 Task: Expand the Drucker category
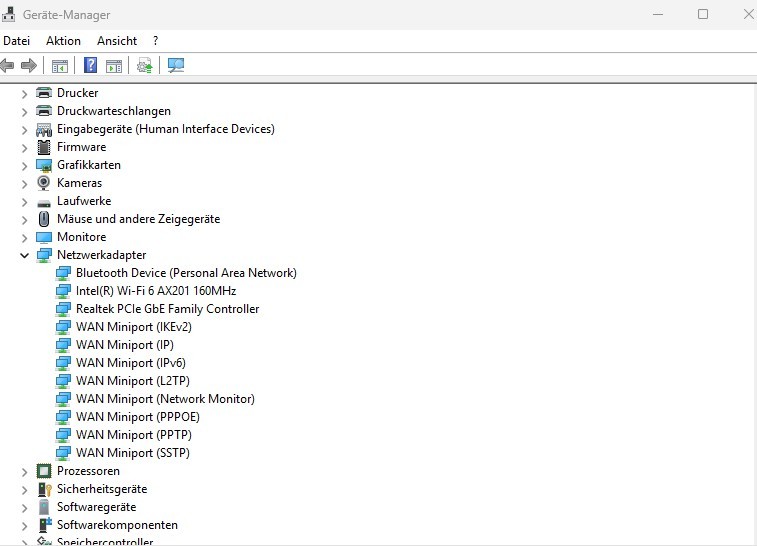[x=25, y=93]
